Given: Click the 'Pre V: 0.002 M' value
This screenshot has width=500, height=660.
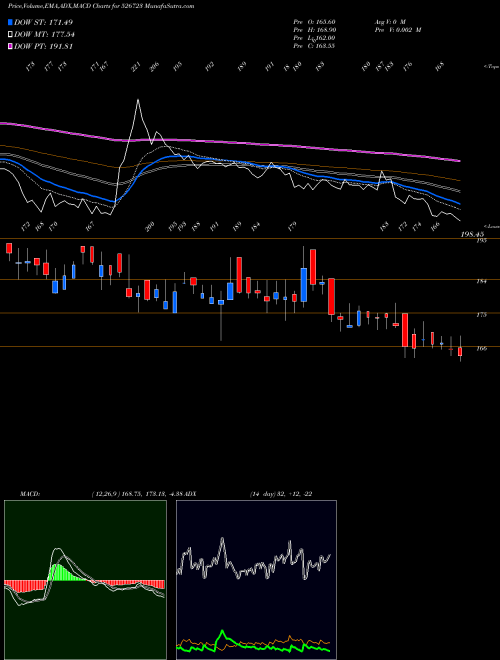Looking at the screenshot, I should 397,30.
